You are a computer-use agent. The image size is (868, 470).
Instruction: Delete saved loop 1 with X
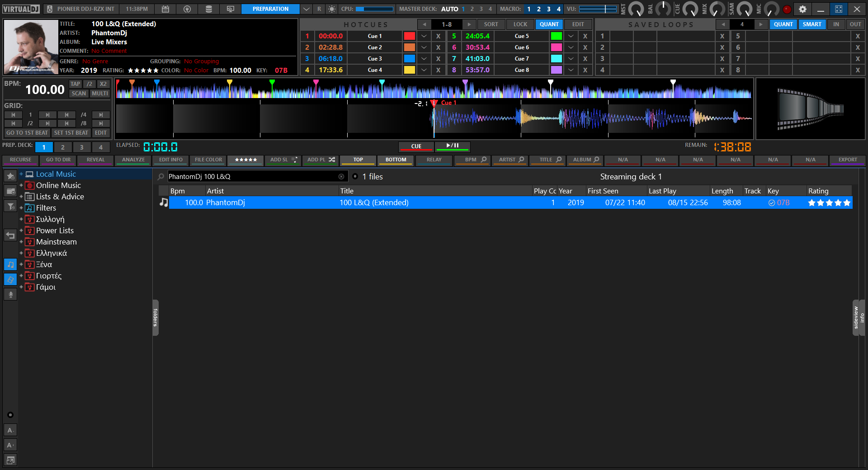tap(722, 36)
